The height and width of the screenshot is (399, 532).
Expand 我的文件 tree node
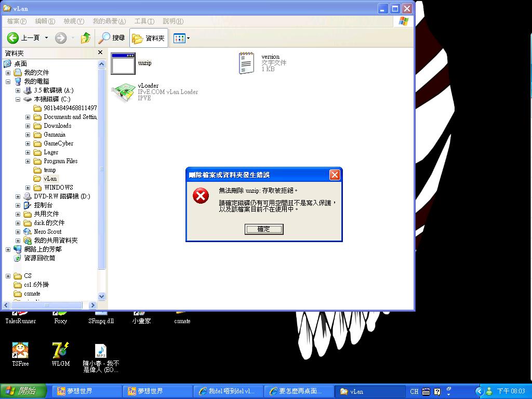(8, 73)
